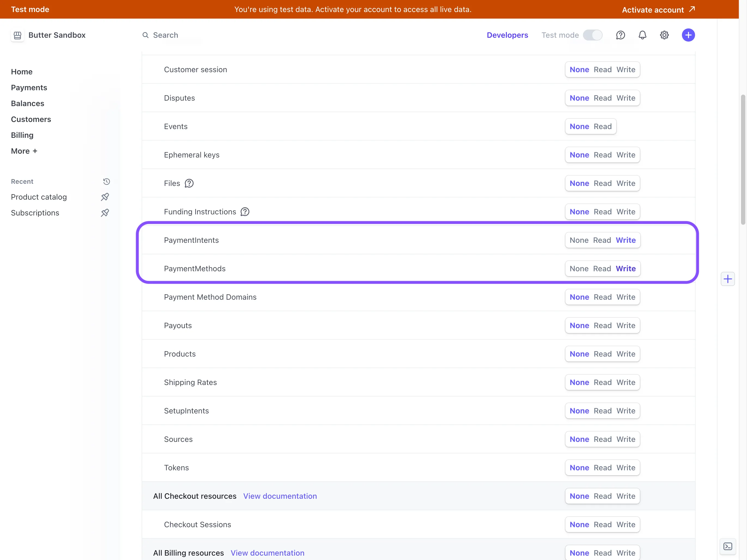Open notifications bell icon
The height and width of the screenshot is (560, 747).
click(642, 35)
